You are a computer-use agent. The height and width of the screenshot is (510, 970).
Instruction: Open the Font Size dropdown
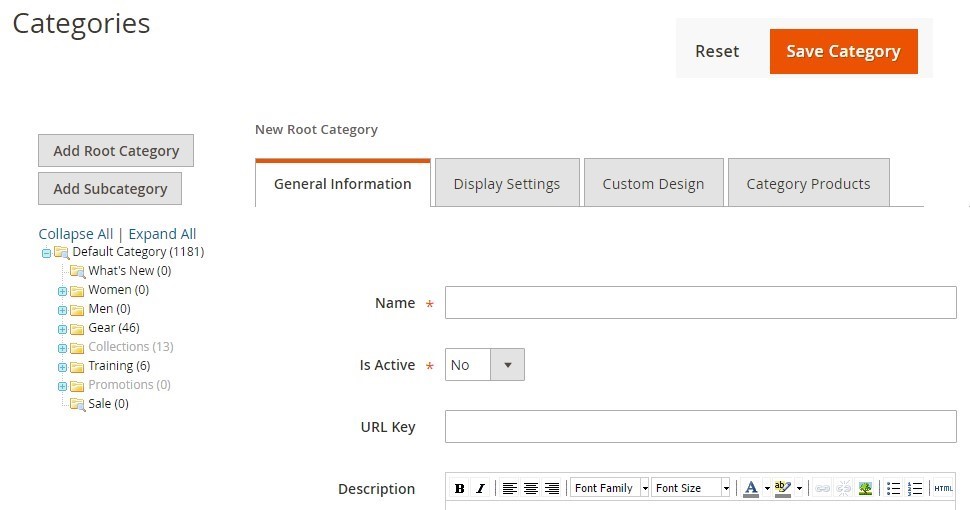[x=691, y=488]
